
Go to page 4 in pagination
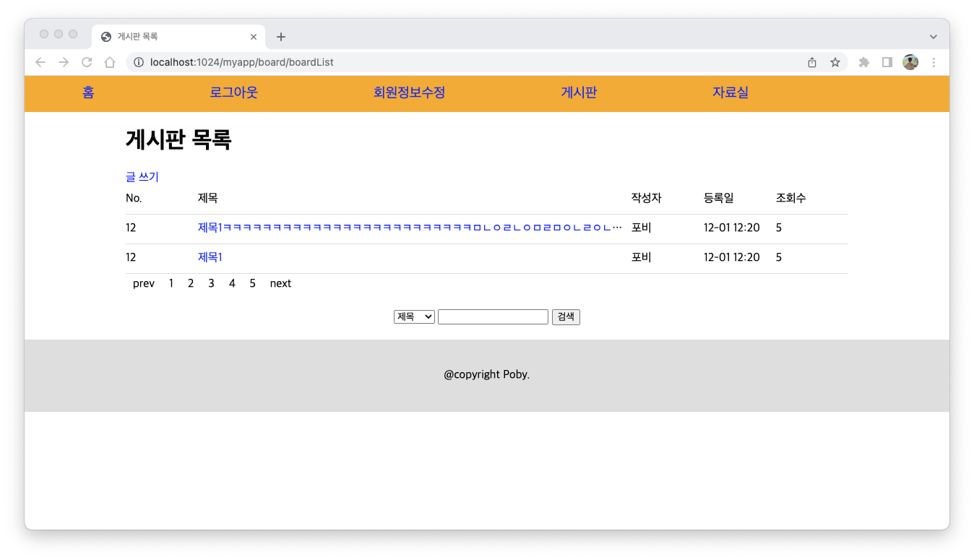click(x=232, y=283)
